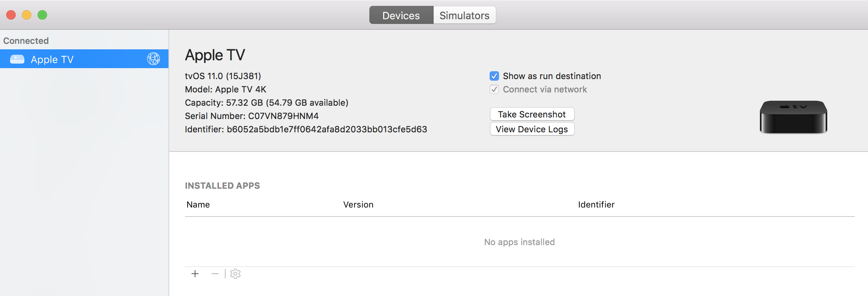Click the network globe icon beside Apple TV
Image resolution: width=868 pixels, height=296 pixels.
tap(154, 59)
